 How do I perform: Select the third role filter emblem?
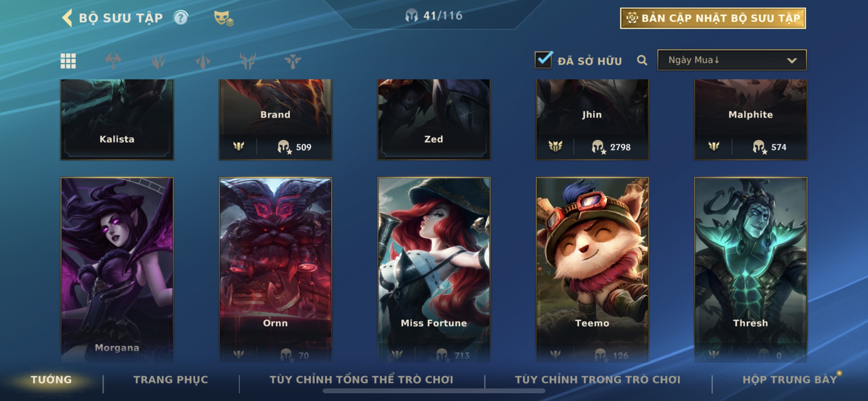(x=203, y=61)
